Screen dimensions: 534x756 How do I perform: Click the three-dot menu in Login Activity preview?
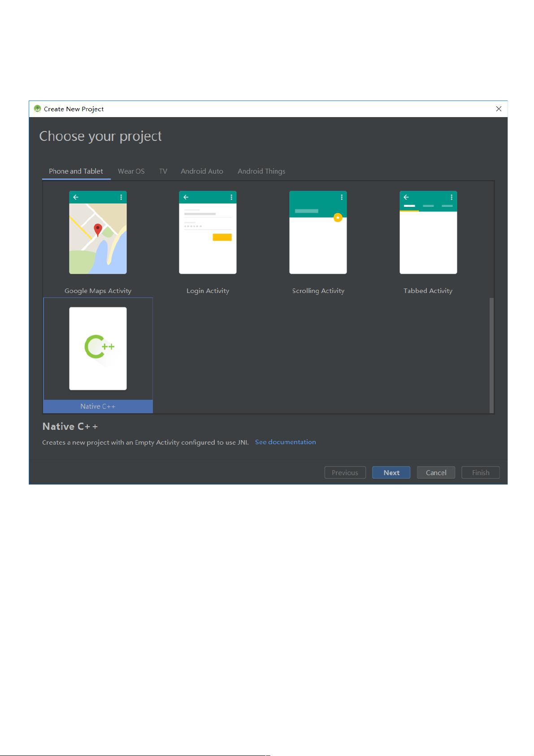231,197
